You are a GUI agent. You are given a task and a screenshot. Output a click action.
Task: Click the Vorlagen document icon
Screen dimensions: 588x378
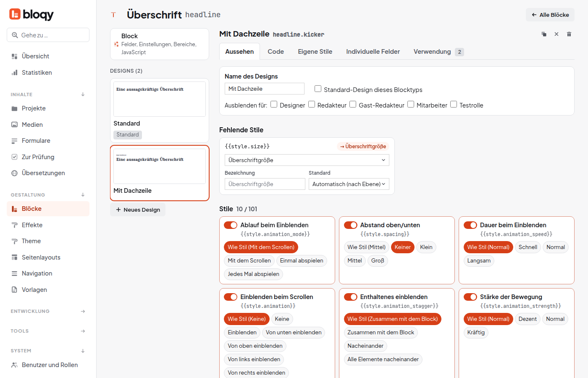tap(14, 290)
